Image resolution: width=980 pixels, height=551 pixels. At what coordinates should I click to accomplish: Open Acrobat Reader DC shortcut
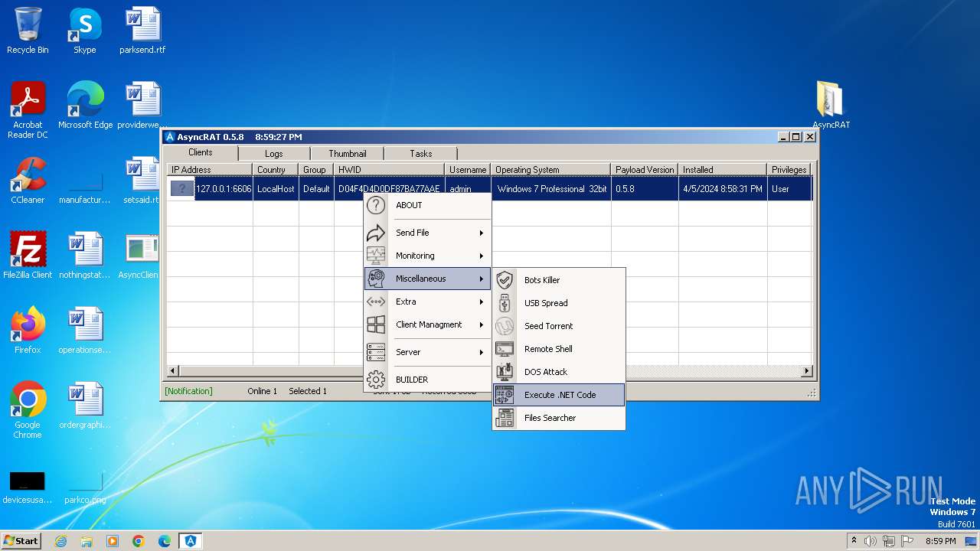[x=28, y=110]
